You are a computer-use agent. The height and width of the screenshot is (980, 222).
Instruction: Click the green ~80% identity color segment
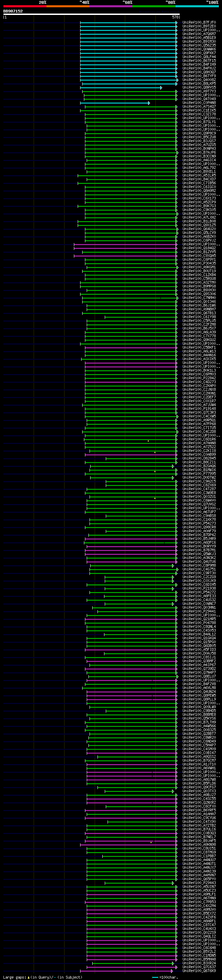pyautogui.click(x=154, y=6)
